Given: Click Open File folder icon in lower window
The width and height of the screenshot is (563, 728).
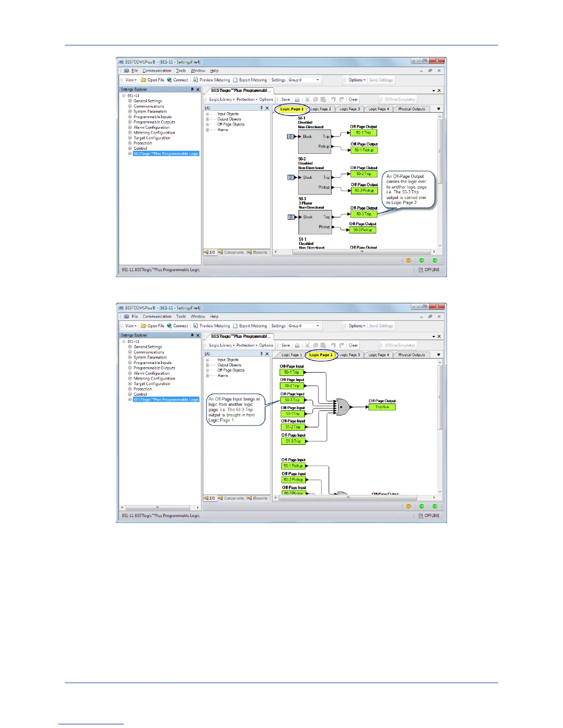Looking at the screenshot, I should click(143, 326).
